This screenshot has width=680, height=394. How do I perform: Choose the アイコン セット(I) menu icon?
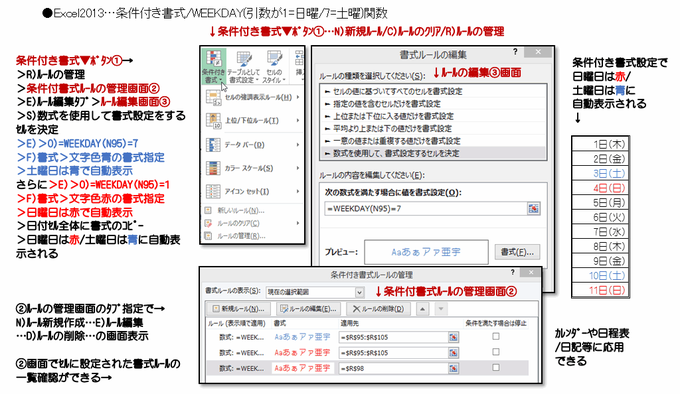coord(213,191)
